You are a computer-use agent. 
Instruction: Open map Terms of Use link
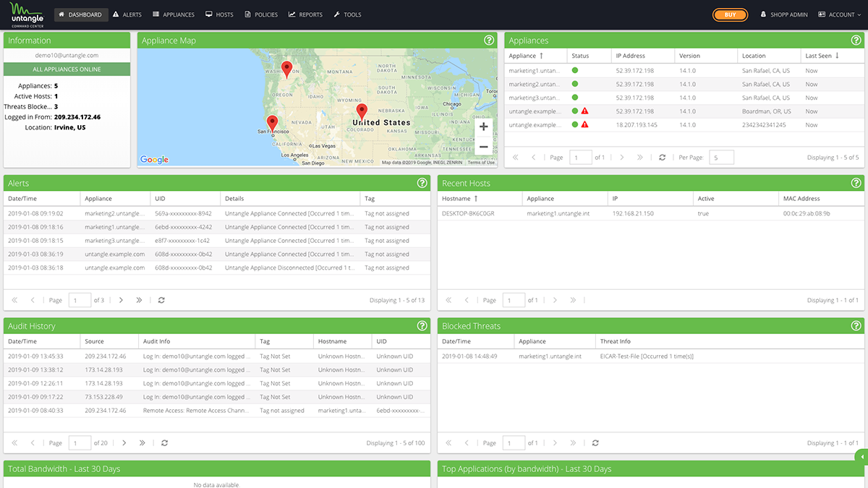coord(481,163)
